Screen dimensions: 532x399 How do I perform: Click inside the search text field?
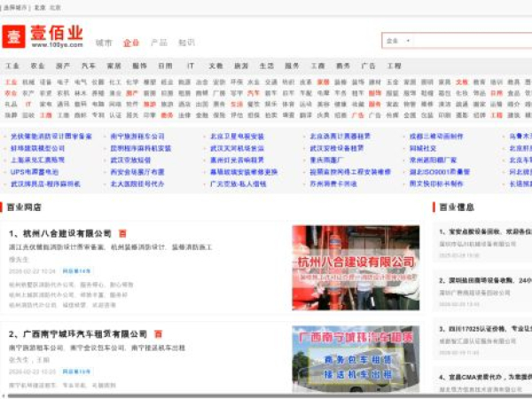[473, 41]
